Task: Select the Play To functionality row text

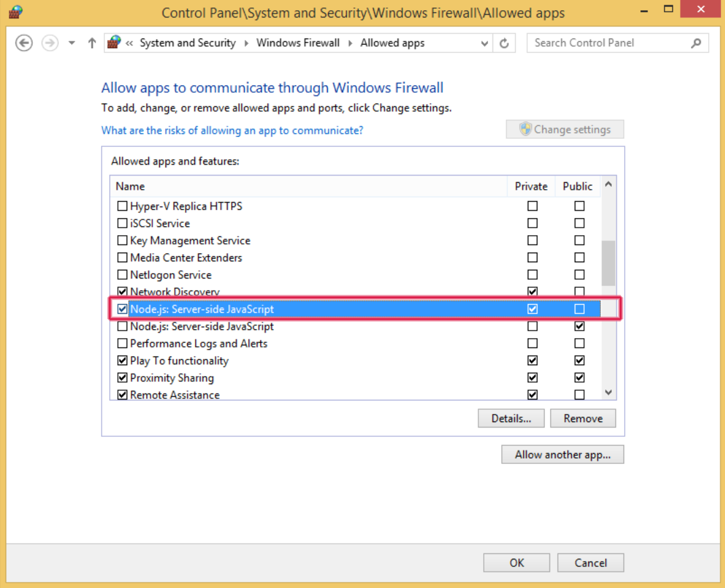Action: (x=180, y=360)
